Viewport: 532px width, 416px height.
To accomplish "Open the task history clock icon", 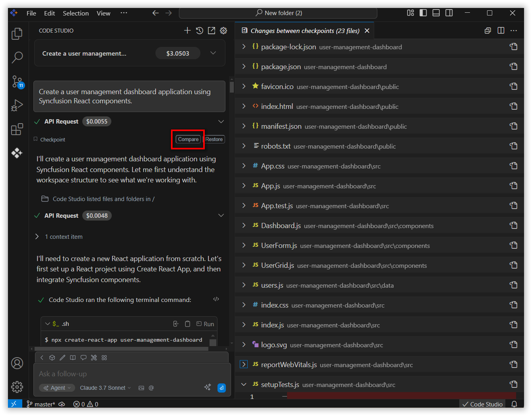I will (200, 31).
